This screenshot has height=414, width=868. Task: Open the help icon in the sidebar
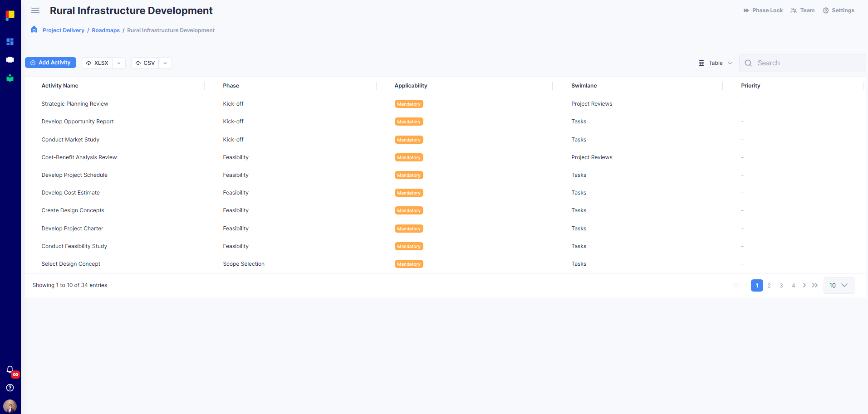pyautogui.click(x=10, y=388)
